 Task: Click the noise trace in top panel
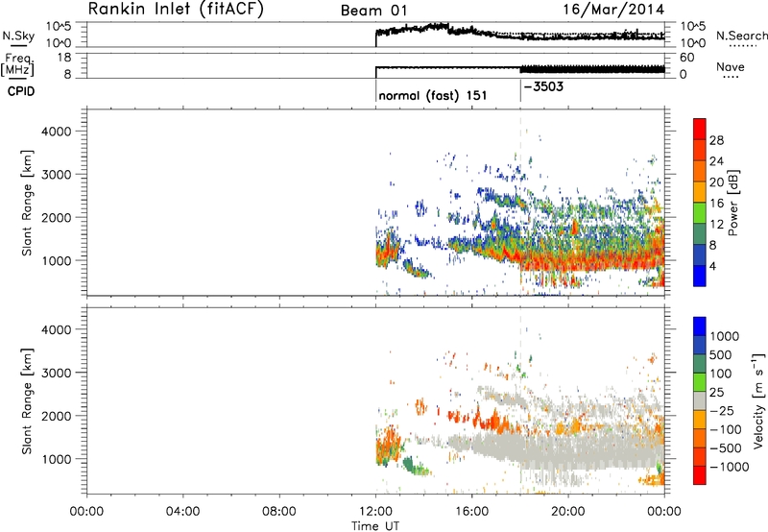pos(520,34)
